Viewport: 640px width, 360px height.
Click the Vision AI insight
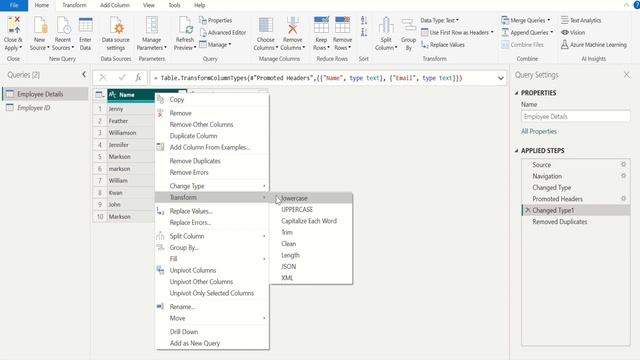click(573, 32)
